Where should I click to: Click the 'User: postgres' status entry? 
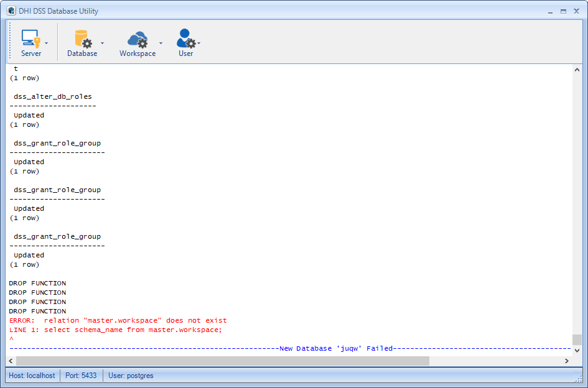point(131,376)
